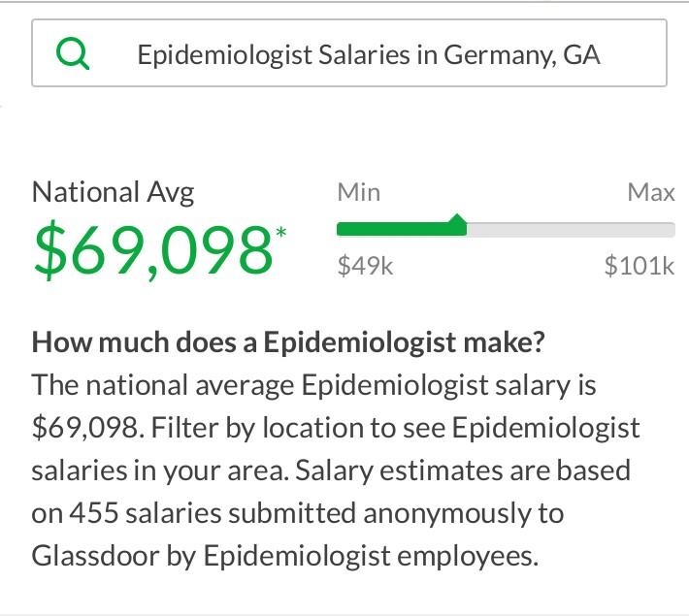
Task: Click the green filled portion of the salary bar
Action: click(398, 230)
